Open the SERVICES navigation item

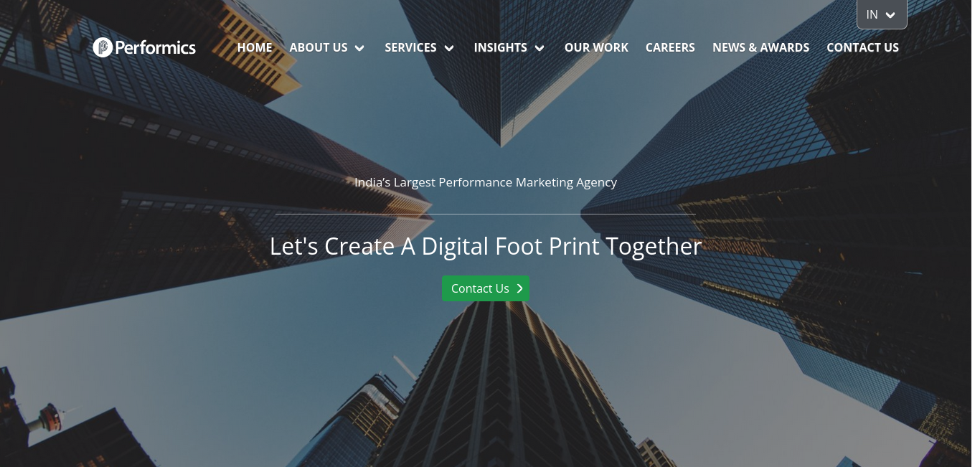point(410,47)
